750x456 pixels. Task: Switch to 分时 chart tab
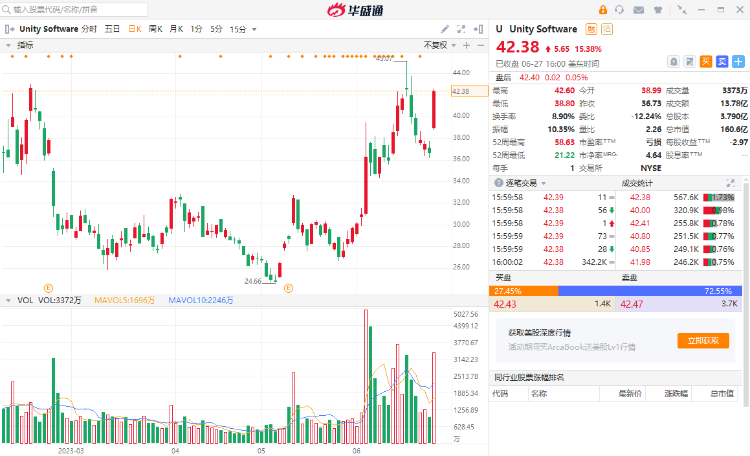coord(89,29)
